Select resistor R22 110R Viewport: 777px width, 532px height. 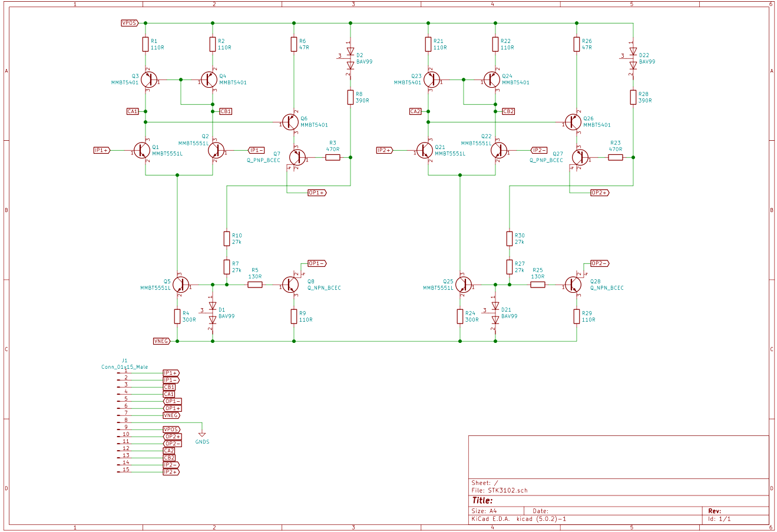495,44
